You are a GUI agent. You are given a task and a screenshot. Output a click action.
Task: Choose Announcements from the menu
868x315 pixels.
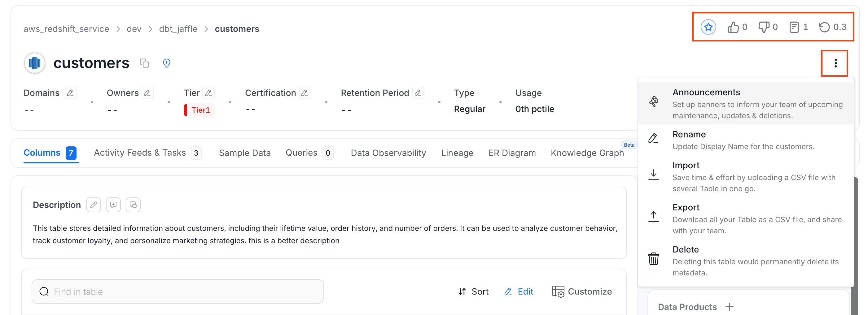pyautogui.click(x=745, y=103)
